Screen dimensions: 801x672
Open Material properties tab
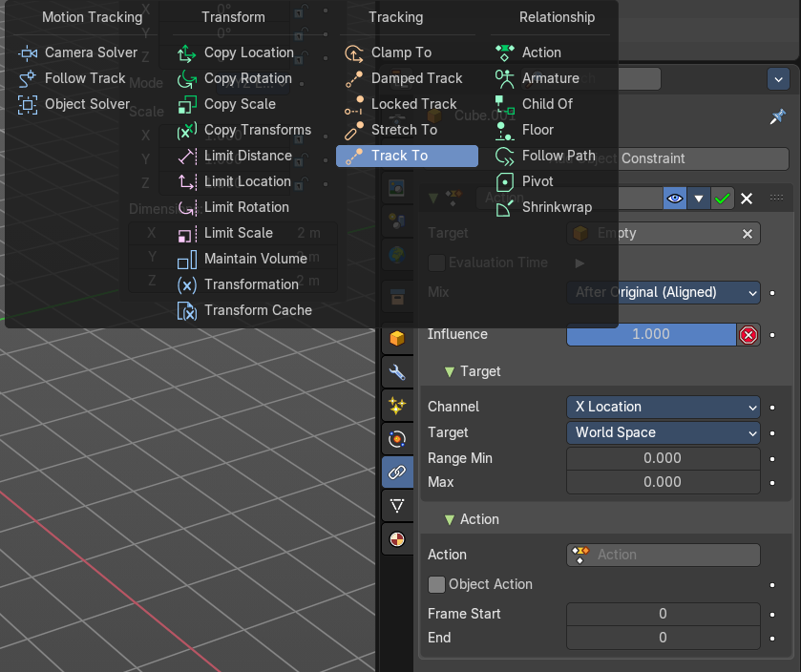coord(397,539)
